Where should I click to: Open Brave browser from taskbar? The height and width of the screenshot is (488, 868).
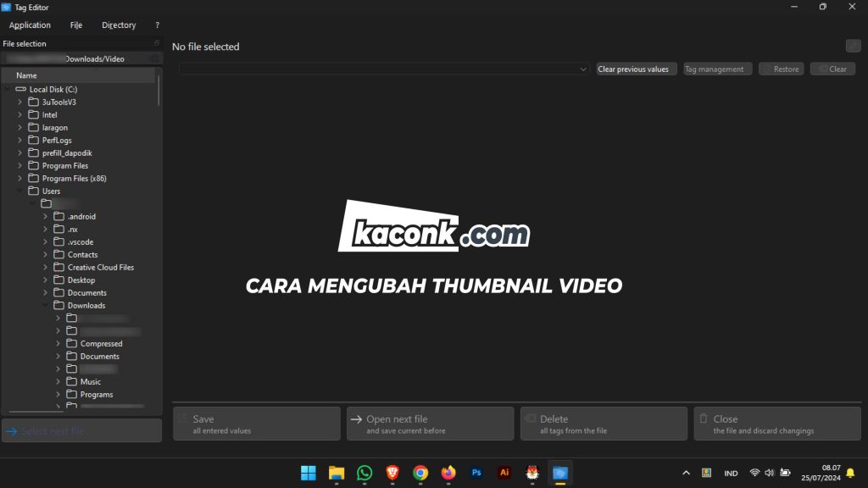pos(392,473)
